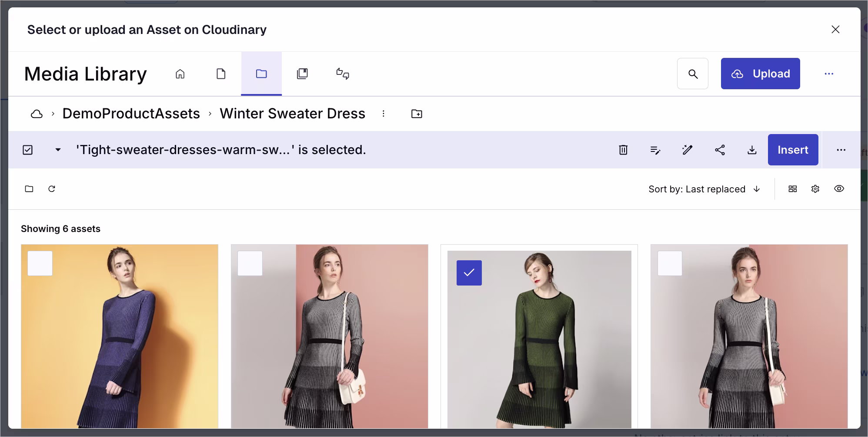Download the selected asset
The width and height of the screenshot is (868, 437).
tap(752, 150)
